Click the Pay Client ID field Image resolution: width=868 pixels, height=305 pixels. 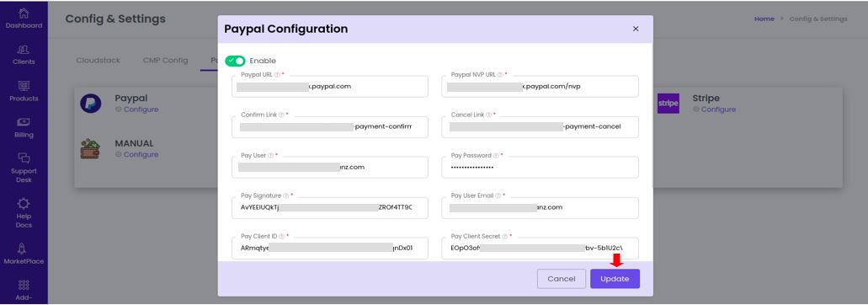tap(330, 248)
